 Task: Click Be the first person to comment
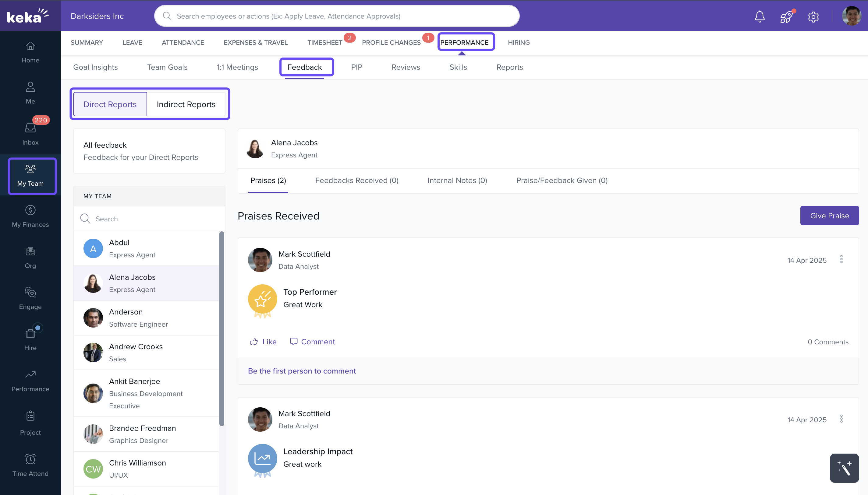pos(302,371)
